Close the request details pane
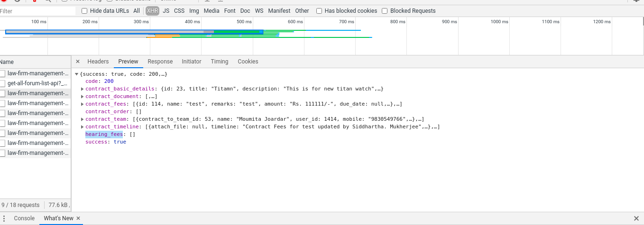This screenshot has width=644, height=225. tap(78, 62)
